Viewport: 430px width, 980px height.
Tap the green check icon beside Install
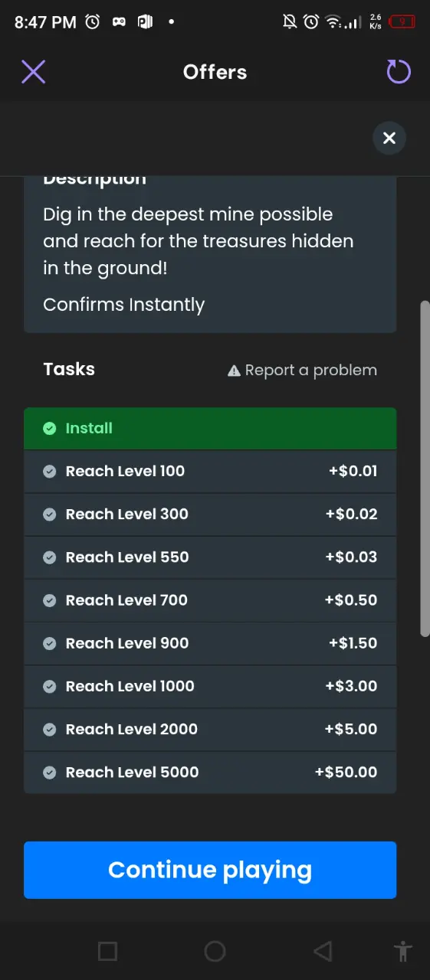pos(50,429)
